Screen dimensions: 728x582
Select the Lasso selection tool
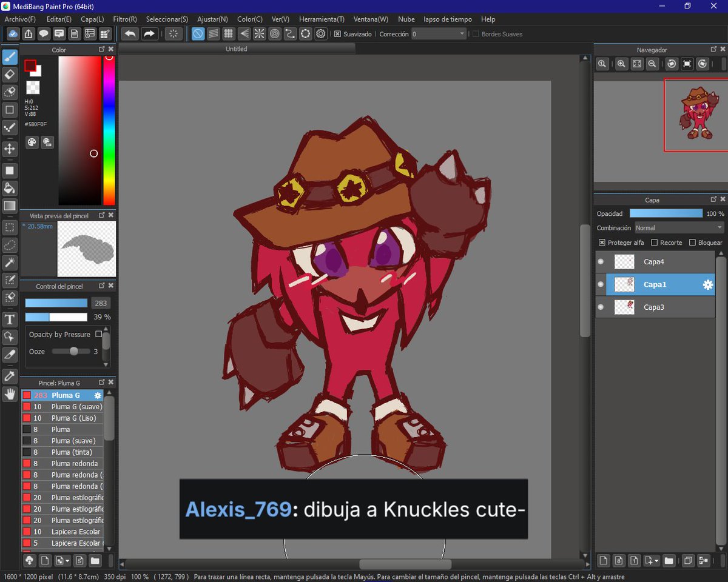pos(10,245)
